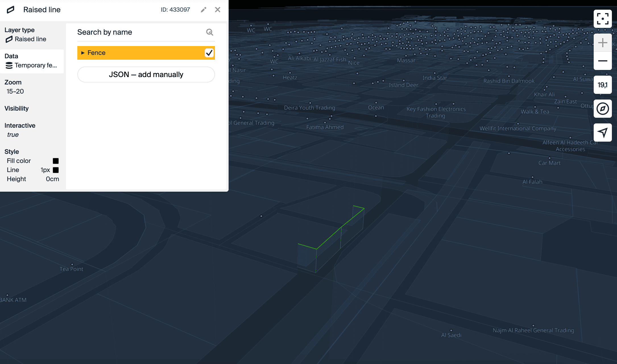Focus the Search by name field

[x=139, y=32]
